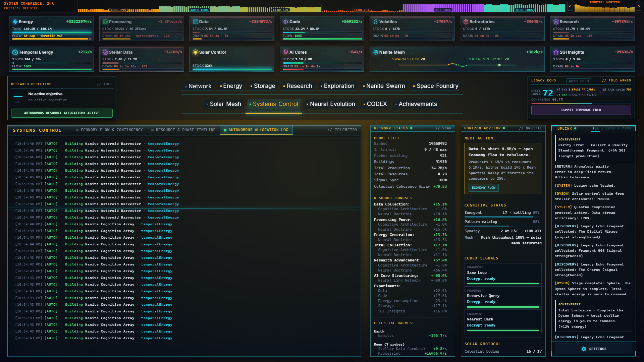The image size is (644, 362).
Task: Click Commit Temporal Fold button
Action: 581,110
